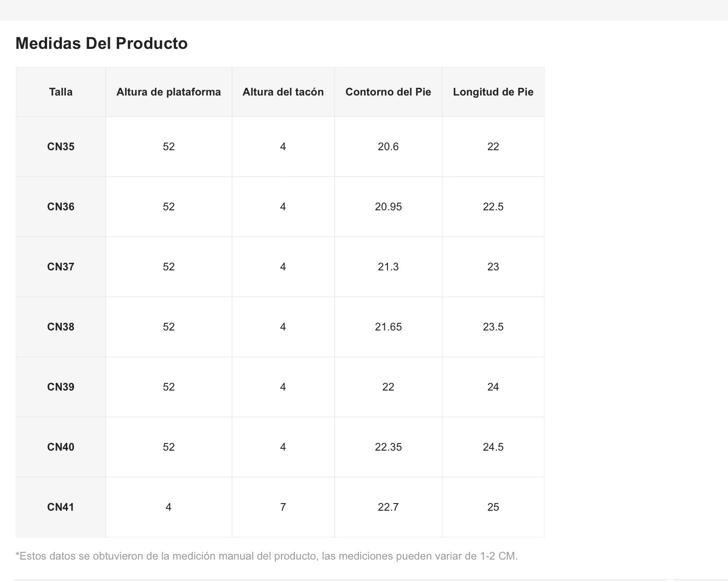
Task: Click the 21.65 contour value for CN38
Action: (388, 327)
